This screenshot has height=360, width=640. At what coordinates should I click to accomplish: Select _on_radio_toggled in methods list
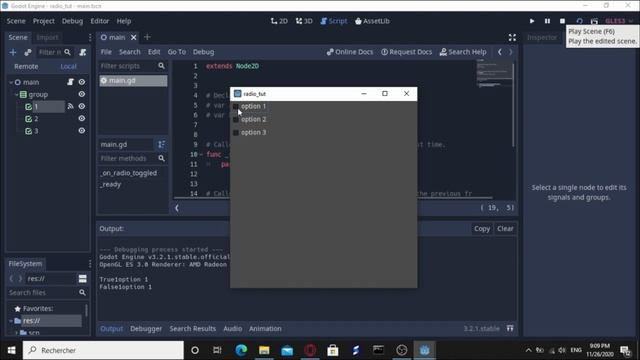pos(129,173)
